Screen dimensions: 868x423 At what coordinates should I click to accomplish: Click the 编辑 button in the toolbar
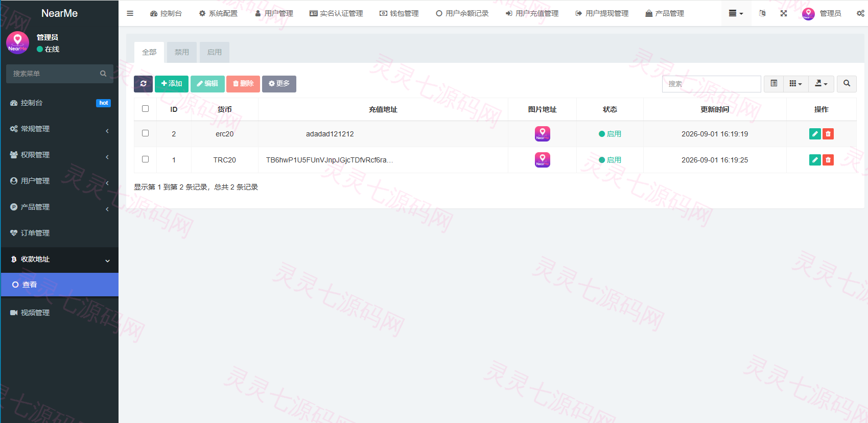pos(207,84)
